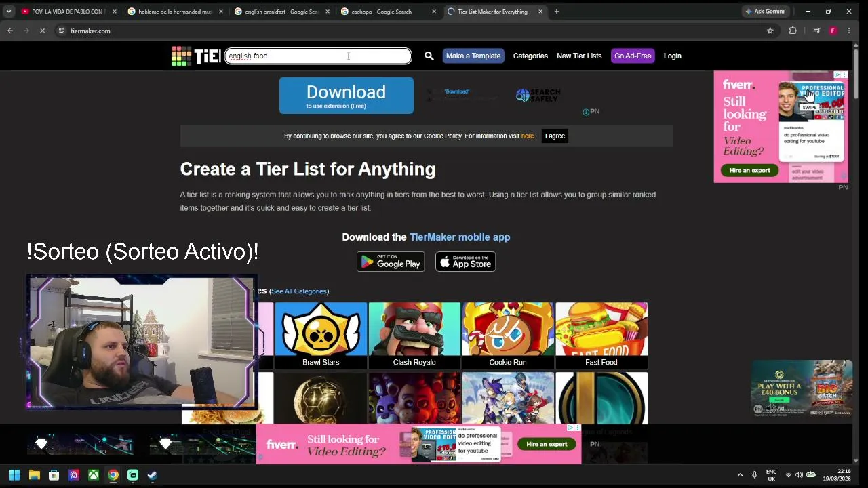Open Clash Royale category thumbnail
Screen dimensions: 868x488
414,335
